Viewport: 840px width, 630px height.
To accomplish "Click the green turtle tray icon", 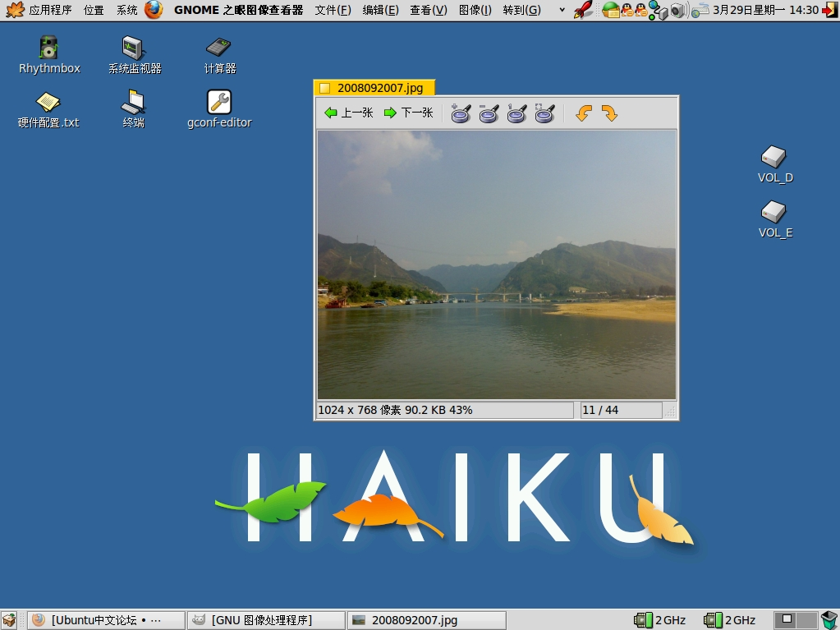I will coord(610,10).
